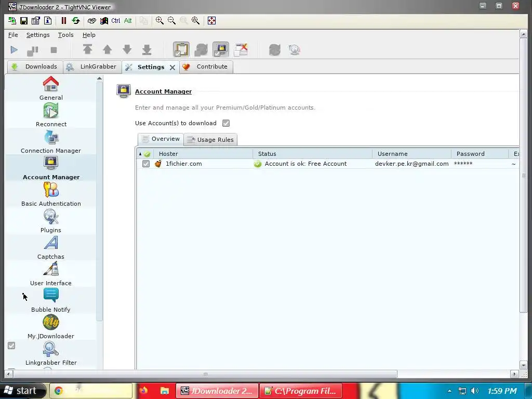Switch TightVNC to full screen mode
This screenshot has width=532, height=399.
point(211,21)
